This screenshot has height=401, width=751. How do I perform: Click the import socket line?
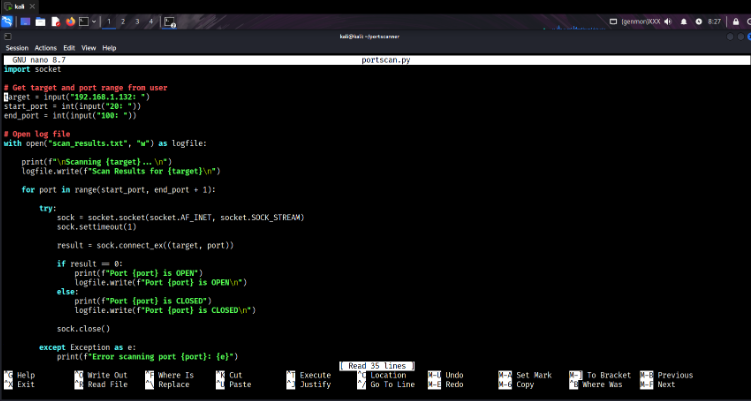pyautogui.click(x=33, y=69)
